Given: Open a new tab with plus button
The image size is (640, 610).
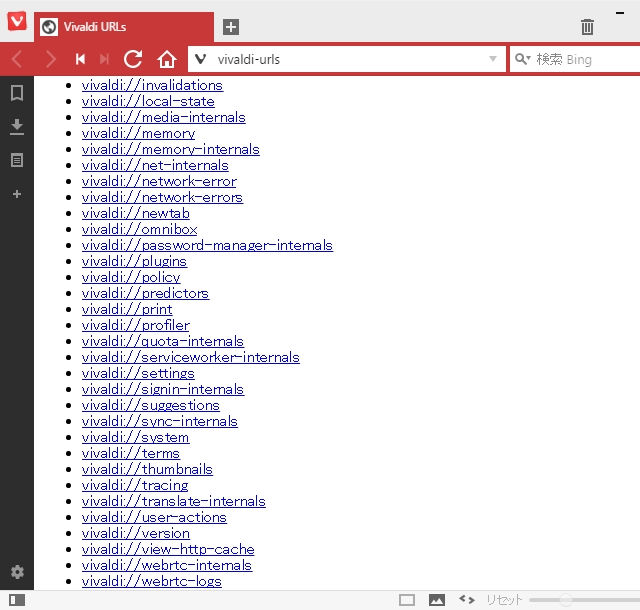Looking at the screenshot, I should pyautogui.click(x=231, y=27).
